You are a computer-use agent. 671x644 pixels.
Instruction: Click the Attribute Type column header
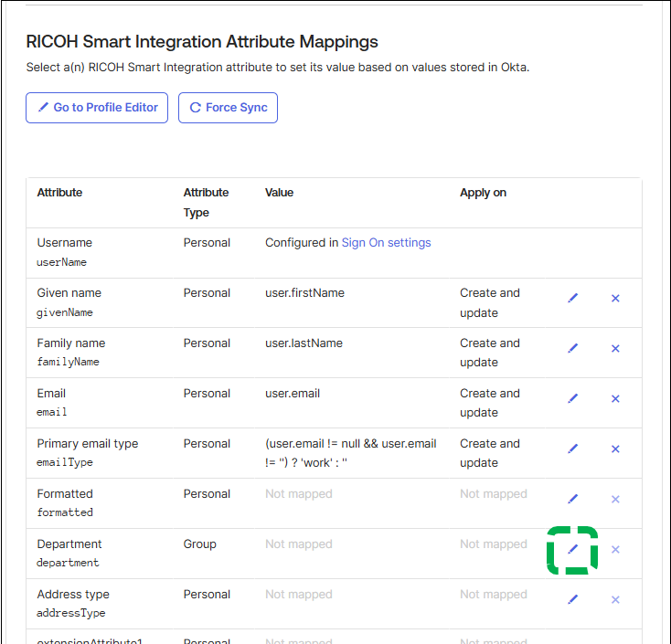click(x=206, y=202)
